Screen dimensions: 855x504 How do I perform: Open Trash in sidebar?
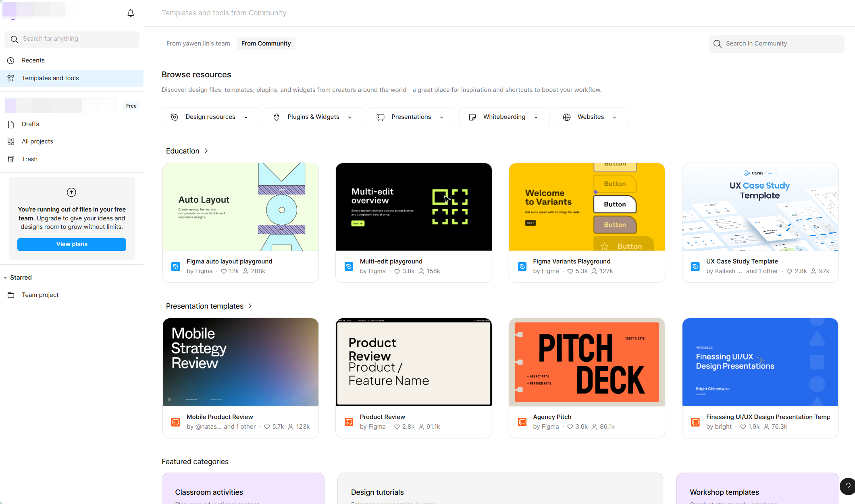(72, 159)
